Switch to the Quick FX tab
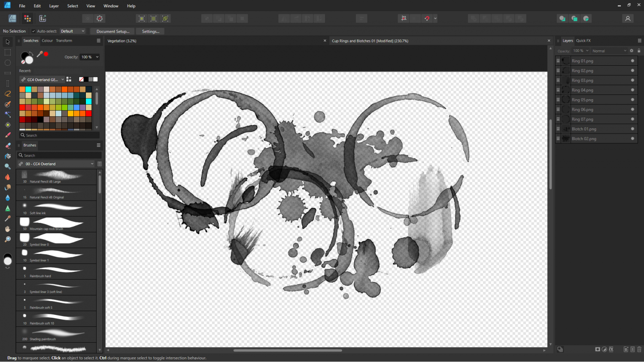The image size is (644, 362). click(x=583, y=41)
